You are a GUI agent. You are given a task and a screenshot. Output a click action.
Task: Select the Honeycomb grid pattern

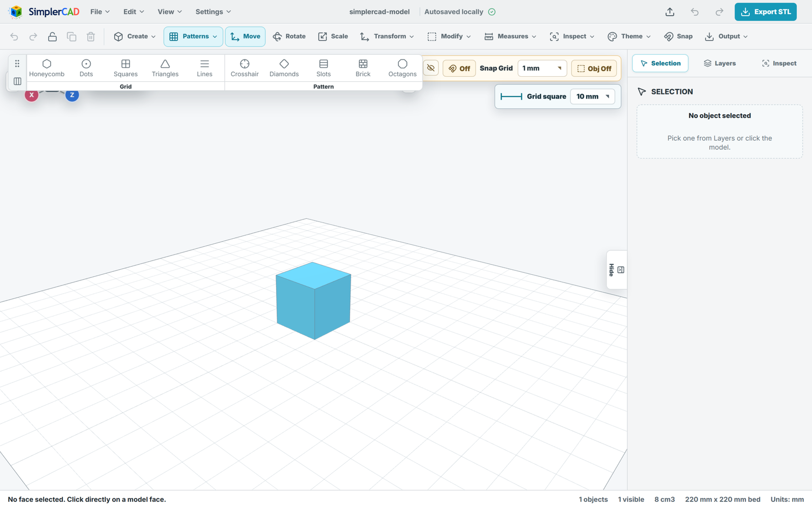click(47, 68)
